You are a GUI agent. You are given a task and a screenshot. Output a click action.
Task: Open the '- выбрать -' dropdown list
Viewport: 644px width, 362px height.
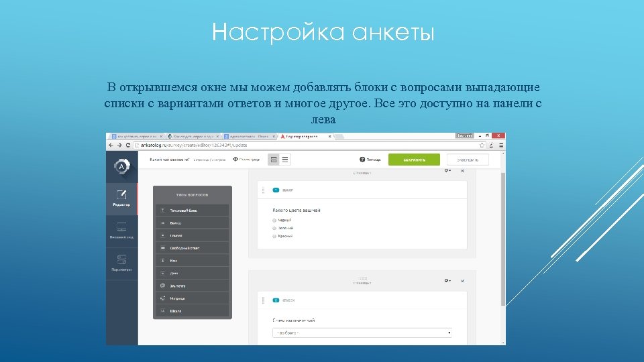click(362, 333)
